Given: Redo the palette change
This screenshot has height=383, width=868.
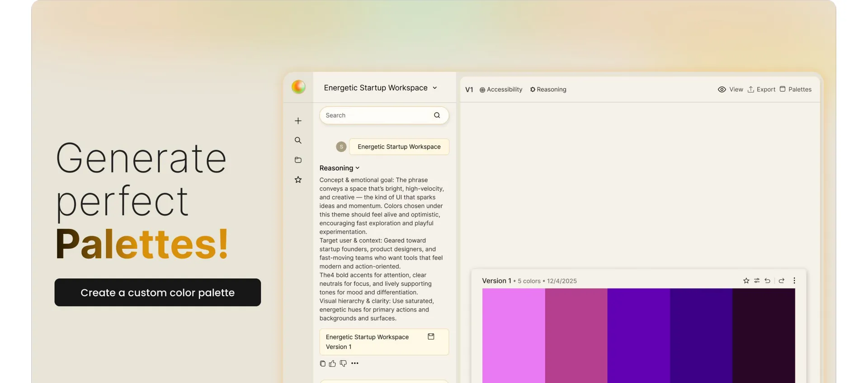Looking at the screenshot, I should [782, 281].
